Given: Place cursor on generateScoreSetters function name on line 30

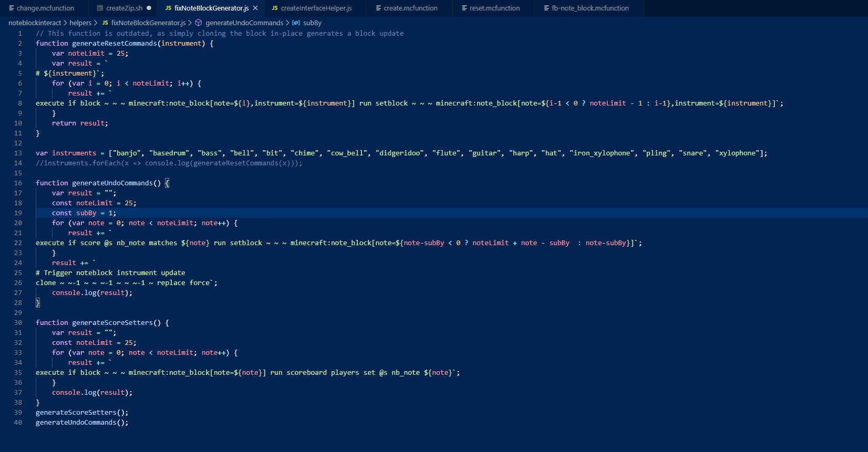Looking at the screenshot, I should point(112,323).
